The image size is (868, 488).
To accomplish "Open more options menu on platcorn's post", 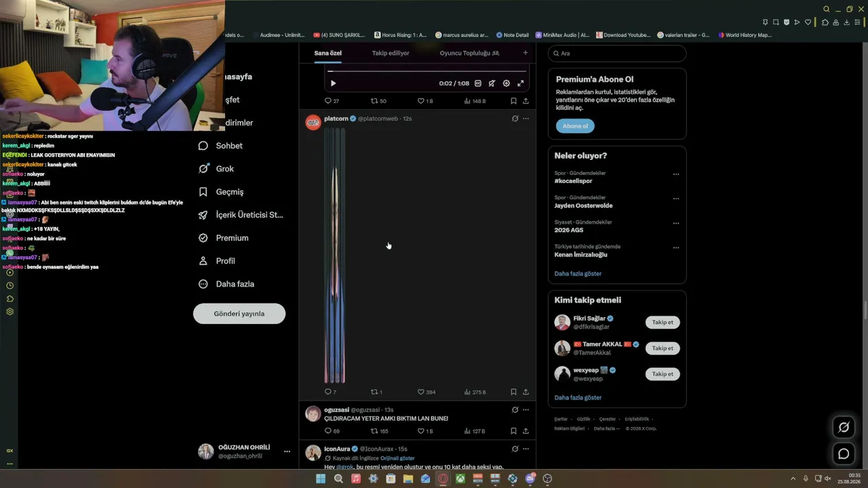I will tap(526, 119).
